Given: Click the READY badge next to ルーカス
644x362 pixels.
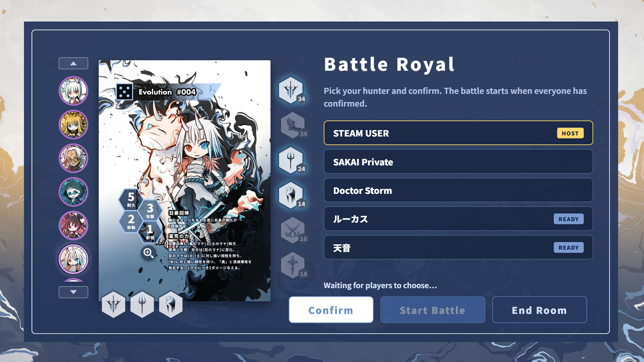Looking at the screenshot, I should pyautogui.click(x=569, y=219).
